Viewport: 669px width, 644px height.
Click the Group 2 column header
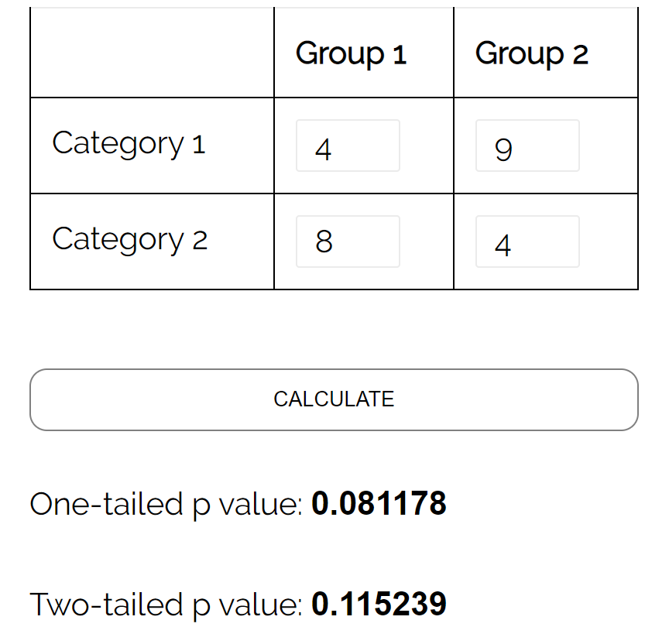point(531,53)
